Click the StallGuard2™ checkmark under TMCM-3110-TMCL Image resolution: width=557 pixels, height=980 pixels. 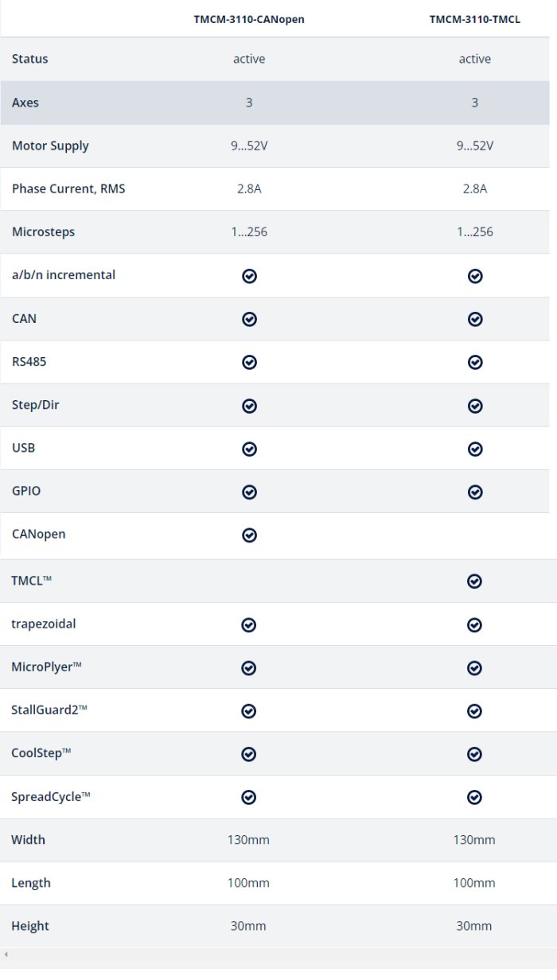[x=474, y=710]
